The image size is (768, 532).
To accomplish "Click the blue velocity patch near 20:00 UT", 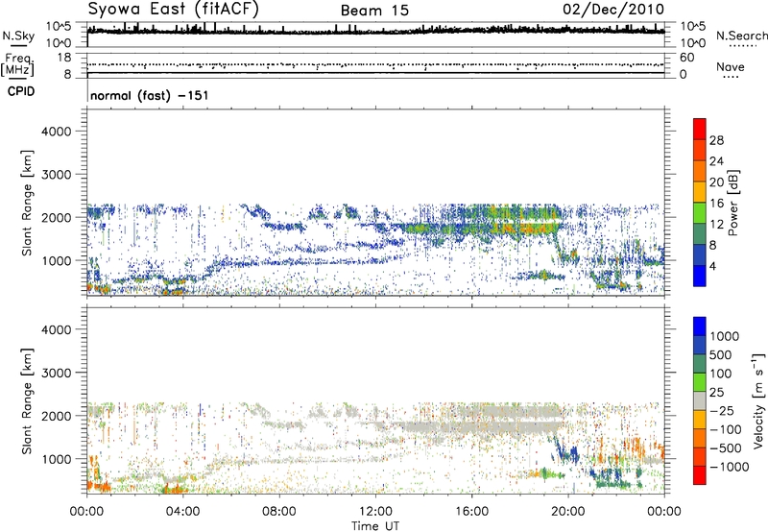I will [567, 450].
